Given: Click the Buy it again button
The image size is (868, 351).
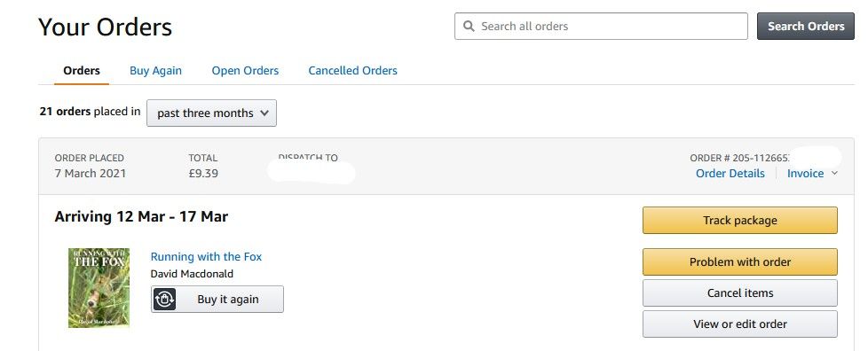Looking at the screenshot, I should (x=217, y=299).
